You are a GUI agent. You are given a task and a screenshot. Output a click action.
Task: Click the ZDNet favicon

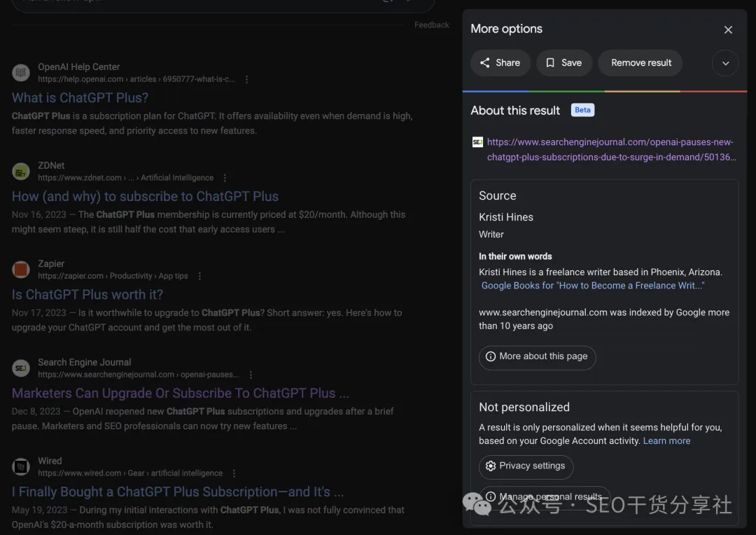click(21, 172)
